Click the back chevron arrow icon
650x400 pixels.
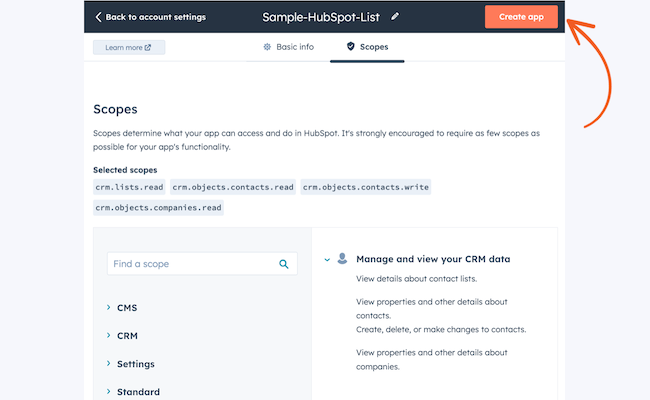point(98,17)
